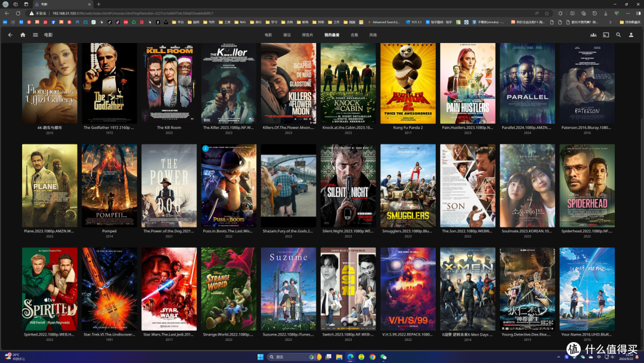
Task: Switch to the 合集 tab
Action: click(354, 35)
